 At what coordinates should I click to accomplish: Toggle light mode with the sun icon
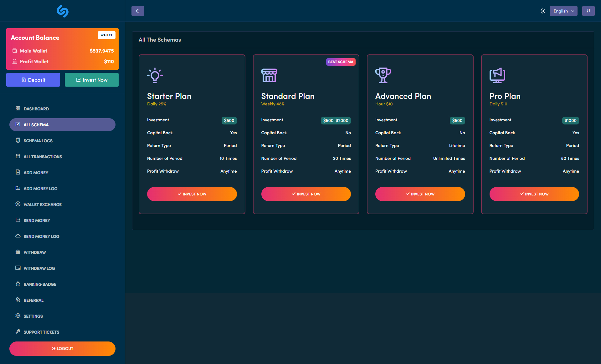pyautogui.click(x=542, y=11)
